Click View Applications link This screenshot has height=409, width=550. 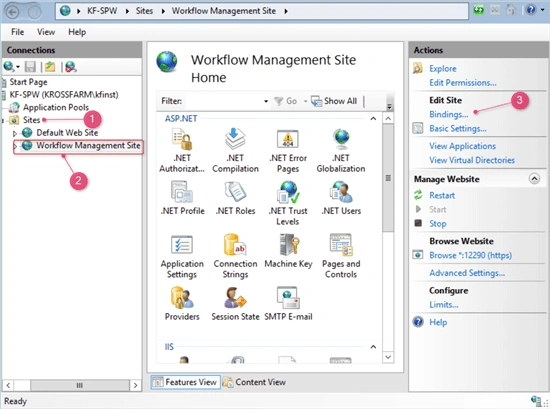pyautogui.click(x=462, y=146)
